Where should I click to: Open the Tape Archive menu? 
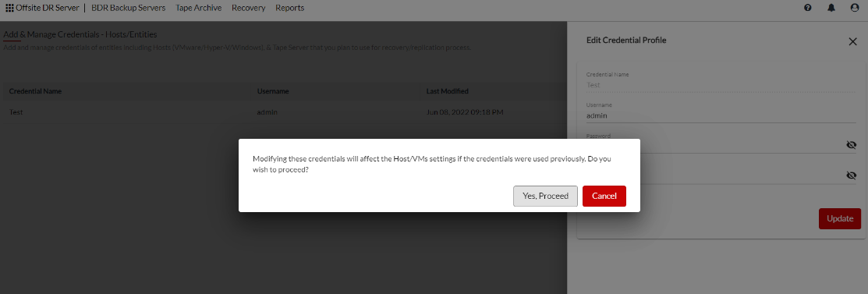(199, 8)
